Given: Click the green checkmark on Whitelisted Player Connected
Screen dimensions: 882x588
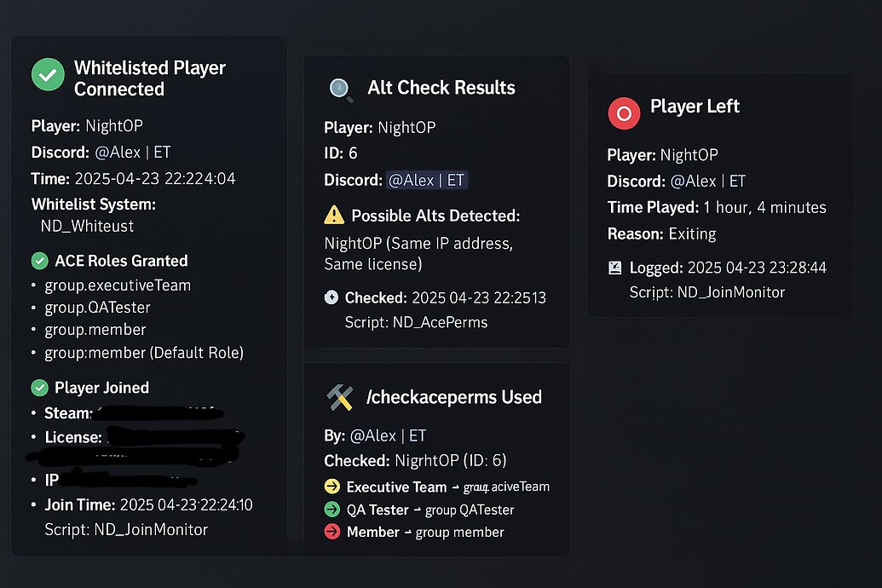Looking at the screenshot, I should point(48,74).
